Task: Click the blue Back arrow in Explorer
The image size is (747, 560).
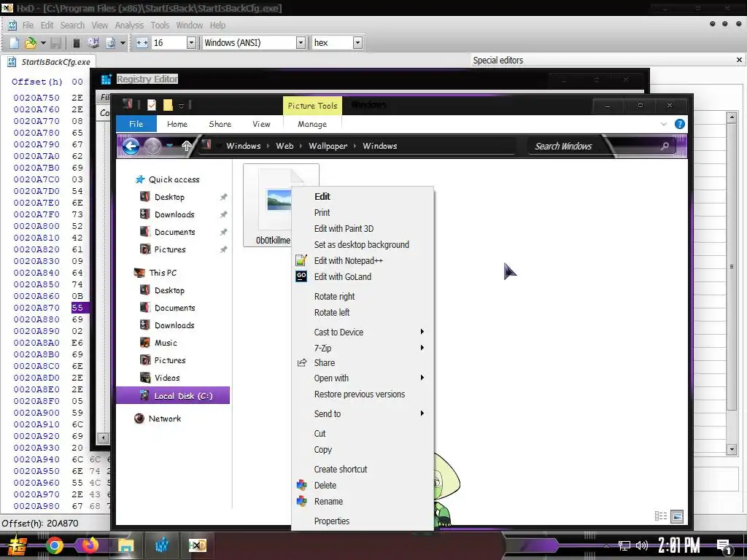Action: [131, 146]
